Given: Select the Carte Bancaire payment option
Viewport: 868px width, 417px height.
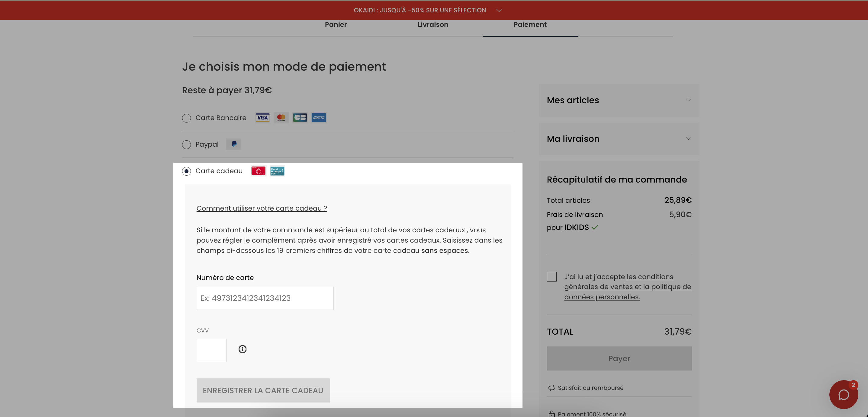Looking at the screenshot, I should click(186, 118).
